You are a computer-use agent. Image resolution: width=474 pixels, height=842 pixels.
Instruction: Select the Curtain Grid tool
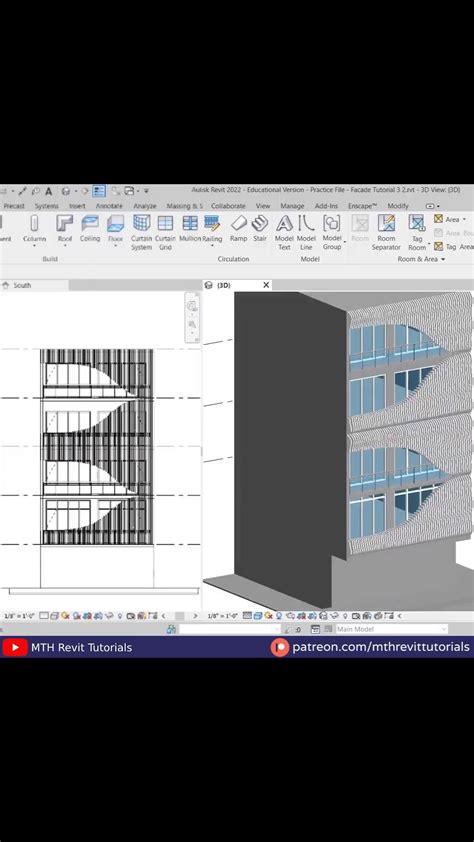(165, 232)
